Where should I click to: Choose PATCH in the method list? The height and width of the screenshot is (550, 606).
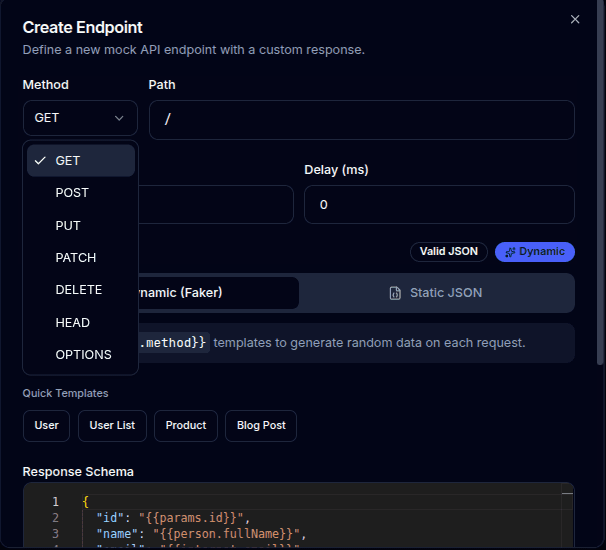pos(81,257)
